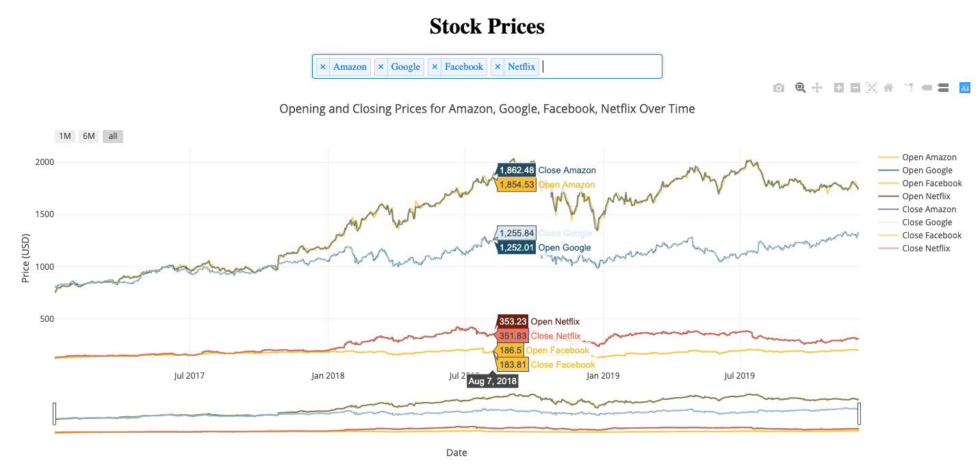The image size is (980, 467).
Task: Toggle Open Google in the legend
Action: click(x=928, y=170)
